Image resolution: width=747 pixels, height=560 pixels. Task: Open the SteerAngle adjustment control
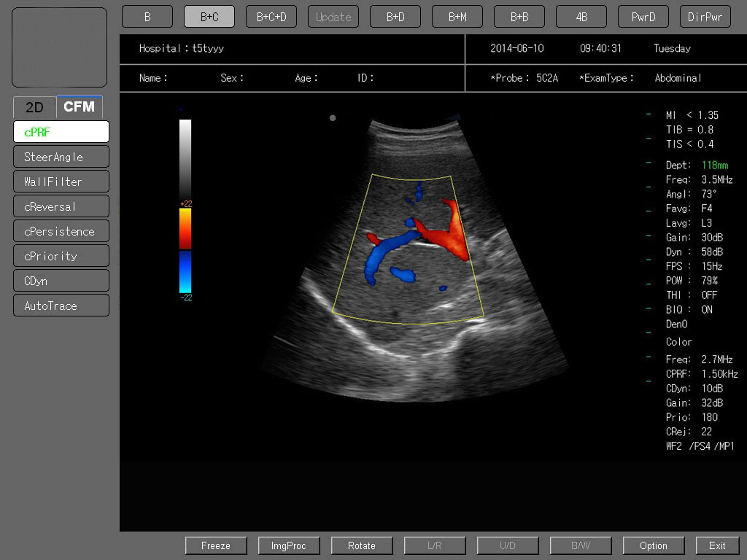coord(61,156)
